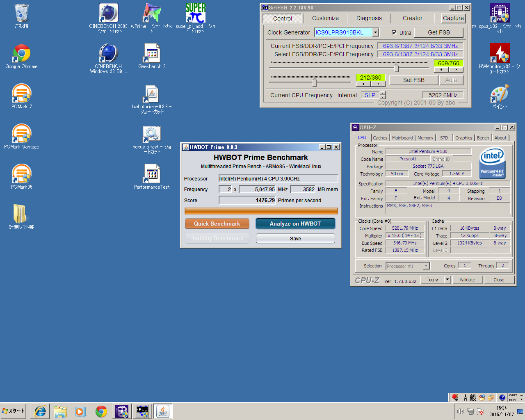Click the HWBOT Prime orange progress bar
This screenshot has height=420, width=525.
coord(261,211)
